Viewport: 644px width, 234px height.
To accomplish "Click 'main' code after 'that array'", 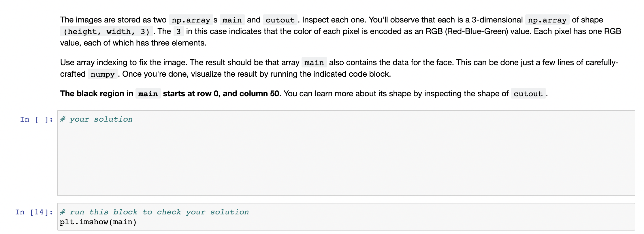I will click(314, 63).
